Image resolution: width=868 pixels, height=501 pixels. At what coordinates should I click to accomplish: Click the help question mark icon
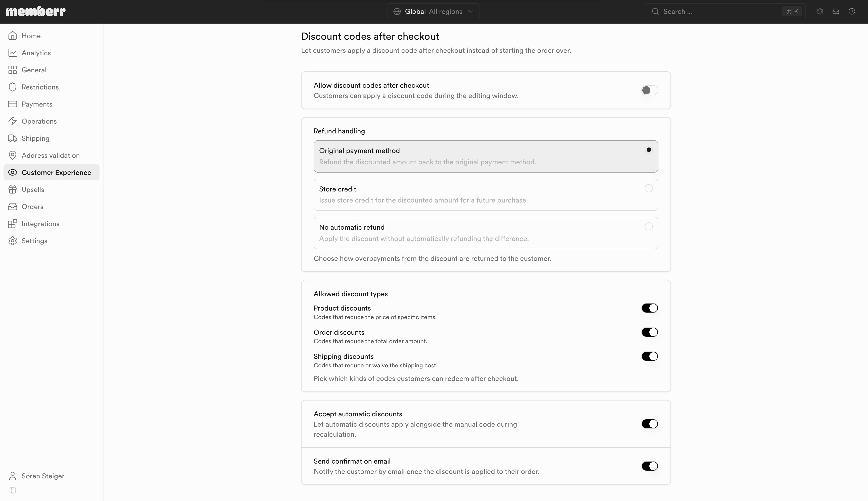(x=852, y=11)
